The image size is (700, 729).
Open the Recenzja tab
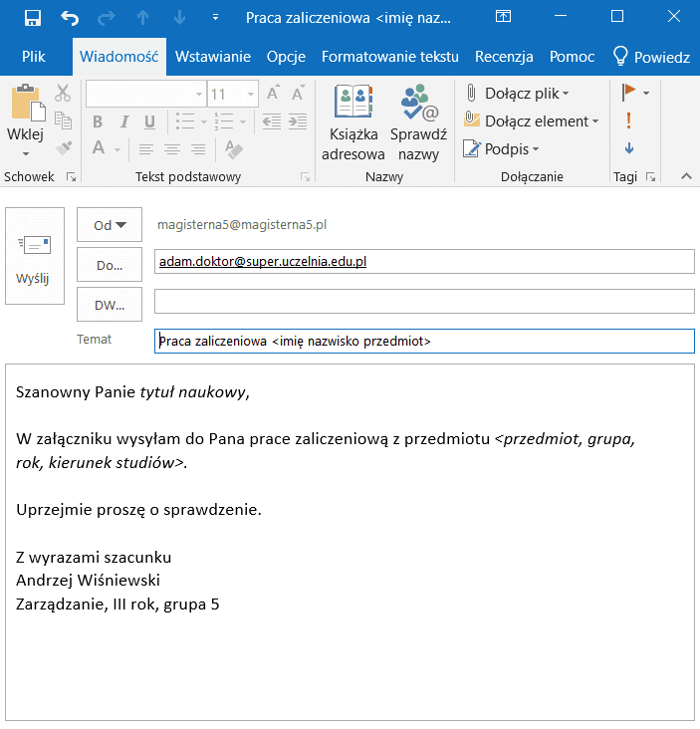click(x=504, y=57)
